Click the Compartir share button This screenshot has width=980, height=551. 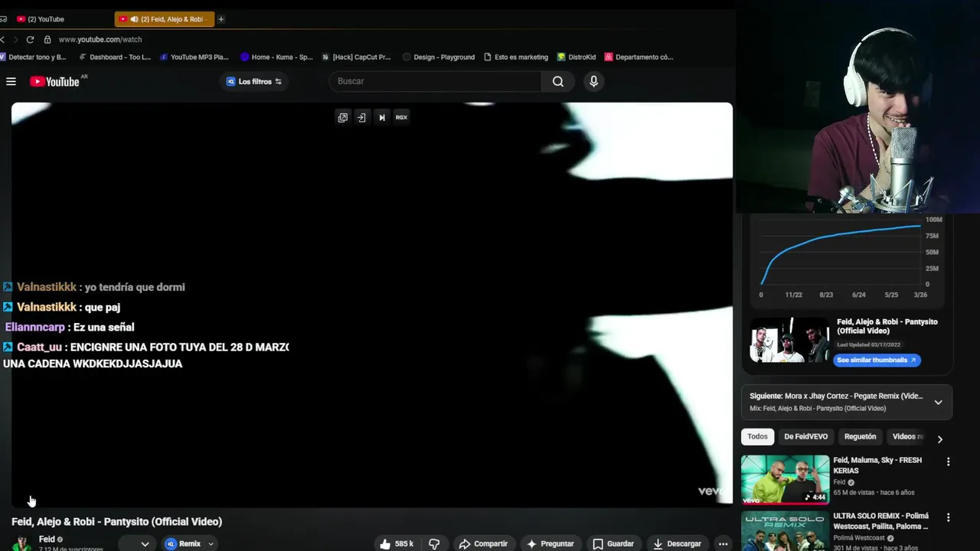(483, 543)
